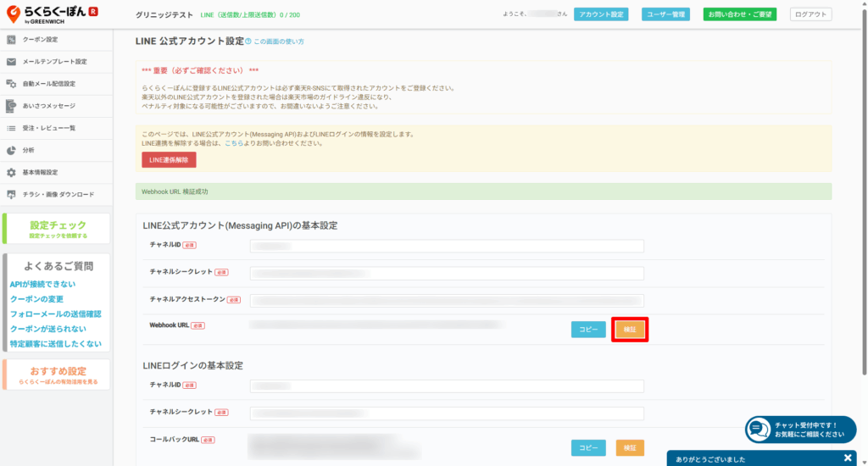Click the green お問い合わせ・ご要望 button
This screenshot has width=868, height=466.
(739, 14)
